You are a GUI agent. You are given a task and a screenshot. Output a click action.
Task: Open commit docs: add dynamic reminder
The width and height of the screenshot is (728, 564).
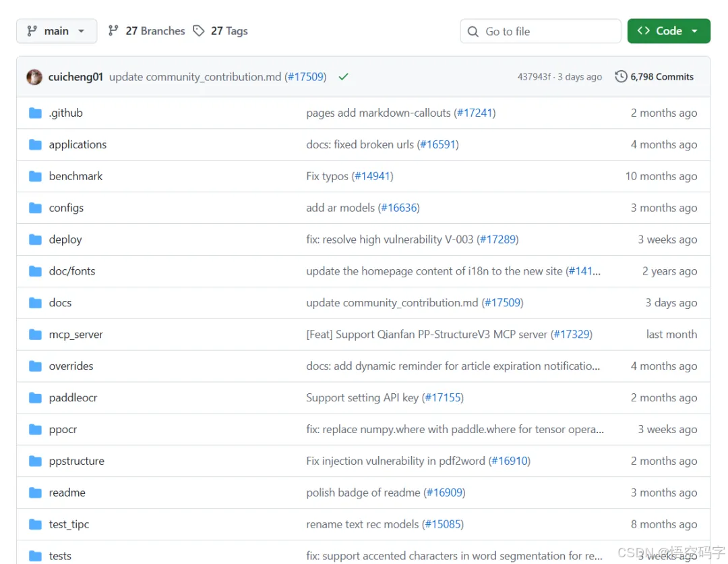(453, 366)
